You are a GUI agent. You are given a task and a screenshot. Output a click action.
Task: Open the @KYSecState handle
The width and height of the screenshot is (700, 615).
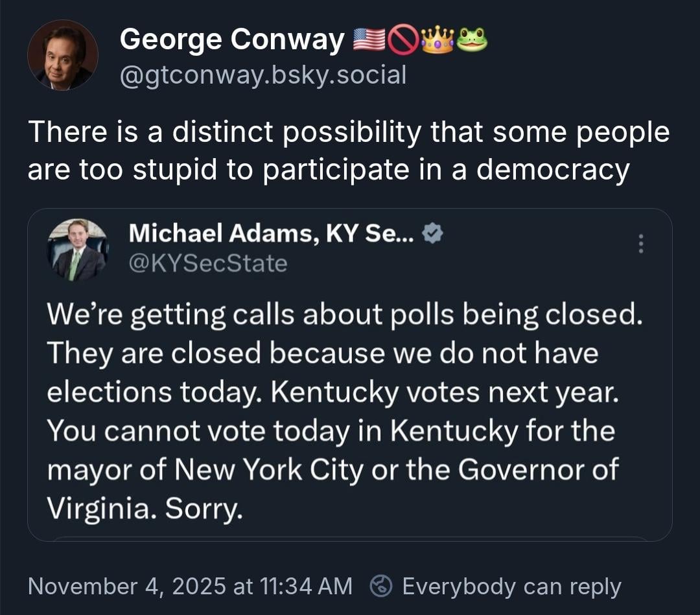(207, 264)
